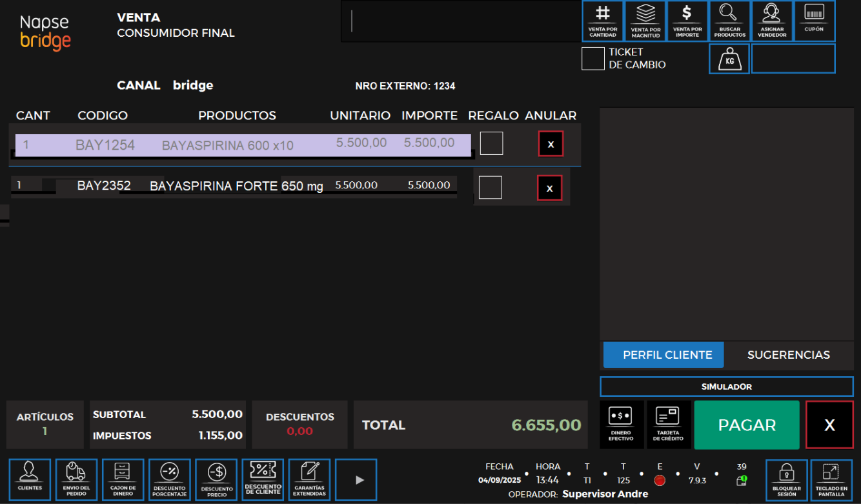Click the date 04/09/2025
Image resolution: width=861 pixels, height=504 pixels.
[500, 481]
